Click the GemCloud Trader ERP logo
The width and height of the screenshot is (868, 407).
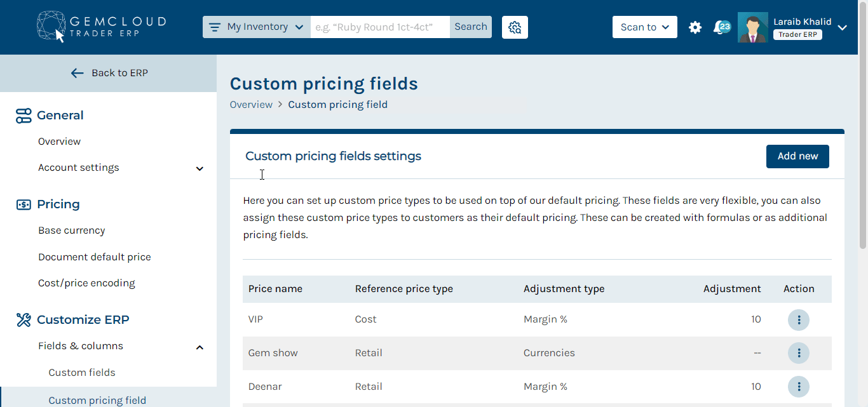click(101, 27)
